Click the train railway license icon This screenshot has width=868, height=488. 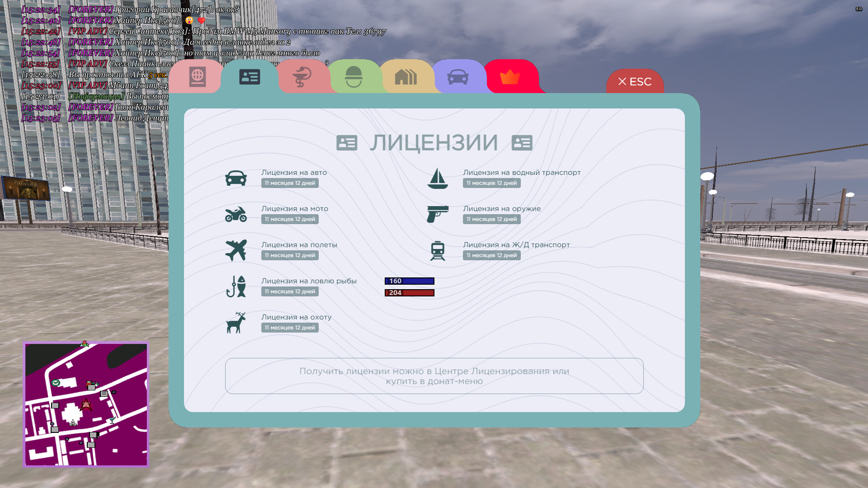(438, 250)
